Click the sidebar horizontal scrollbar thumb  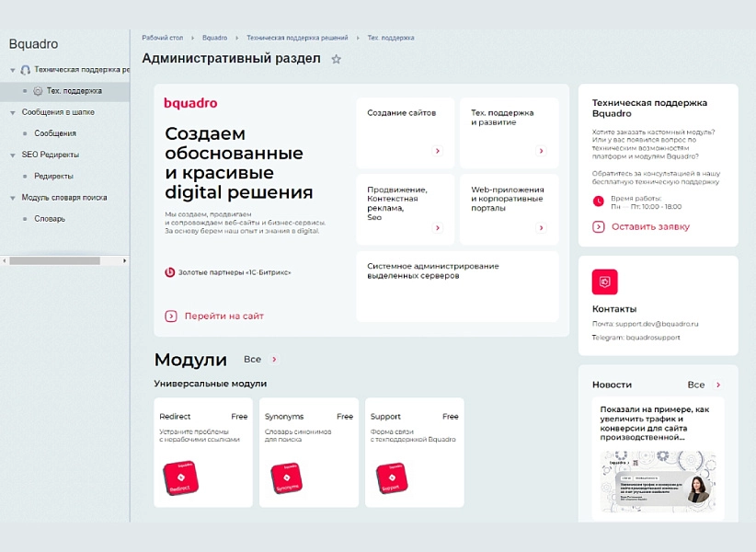coord(54,260)
